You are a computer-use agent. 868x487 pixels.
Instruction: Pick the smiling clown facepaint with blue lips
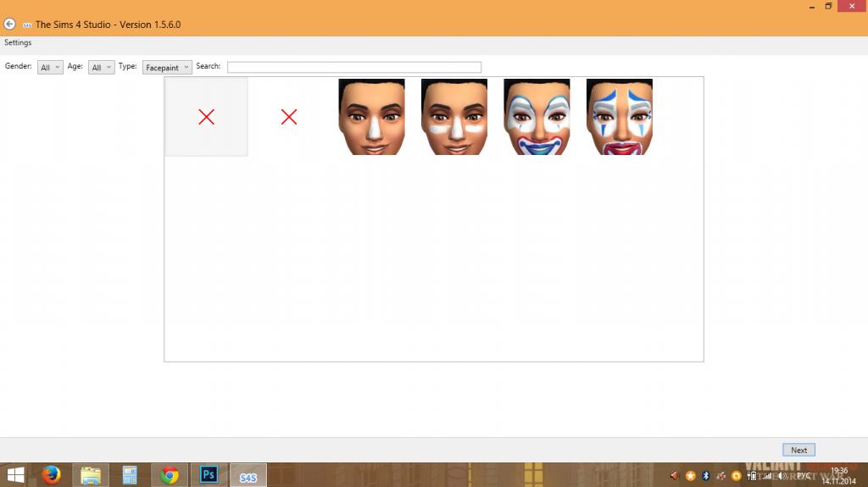click(x=537, y=117)
